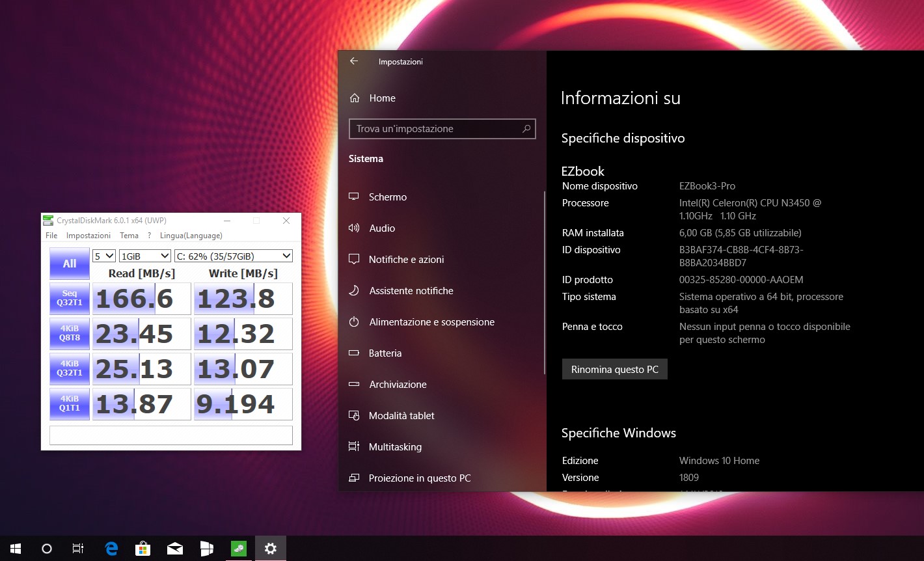Open the white tiles app on taskbar
The image size is (924, 561).
click(206, 549)
